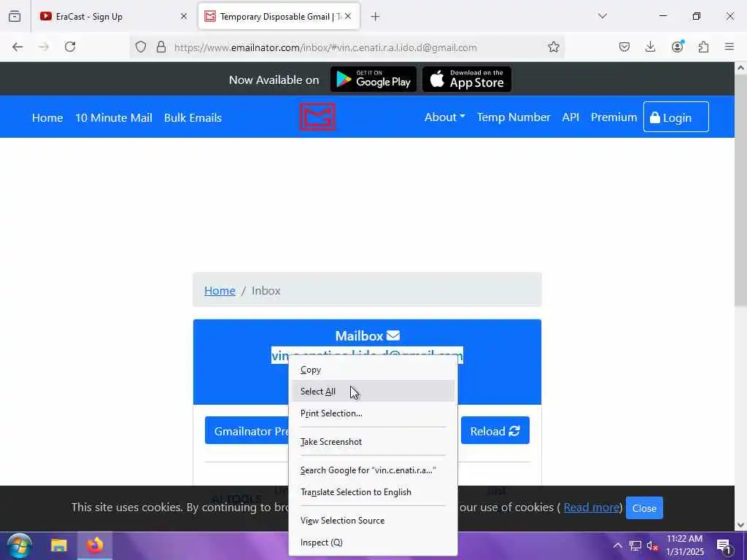Click the Reload inbox button
The height and width of the screenshot is (560, 747).
point(495,431)
